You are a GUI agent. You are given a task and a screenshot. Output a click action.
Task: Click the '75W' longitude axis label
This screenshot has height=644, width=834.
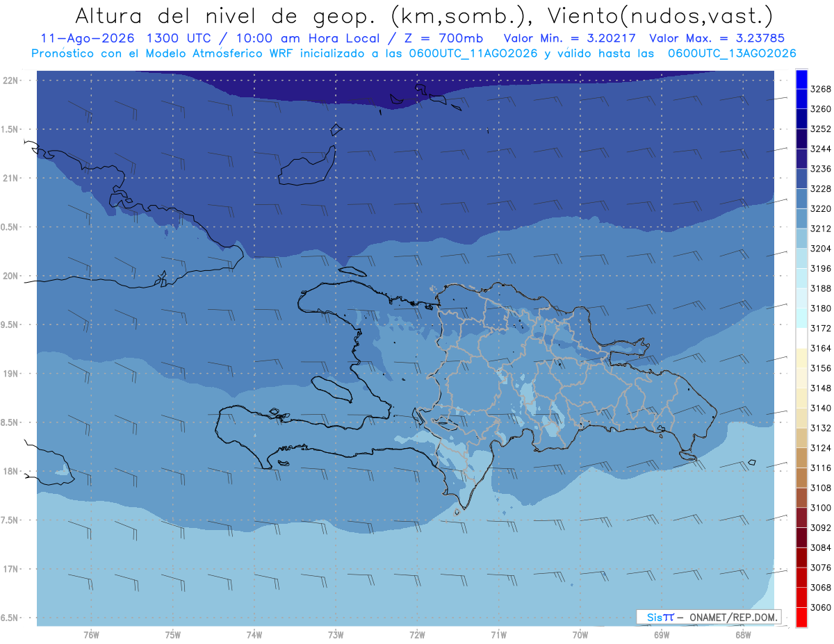[x=173, y=634]
